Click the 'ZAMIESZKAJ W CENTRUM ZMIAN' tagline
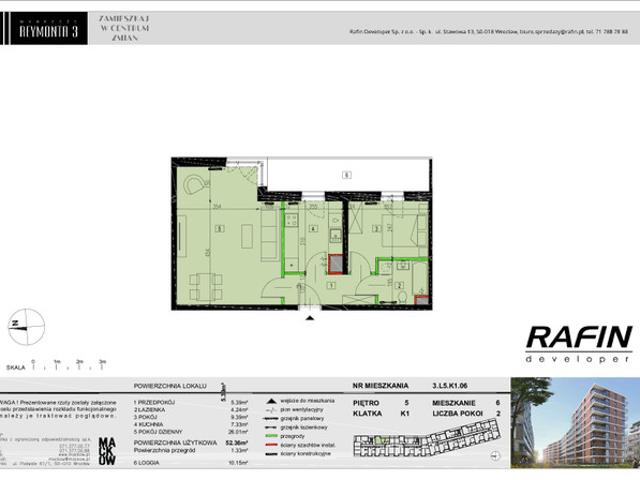The height and width of the screenshot is (480, 640). [124, 28]
